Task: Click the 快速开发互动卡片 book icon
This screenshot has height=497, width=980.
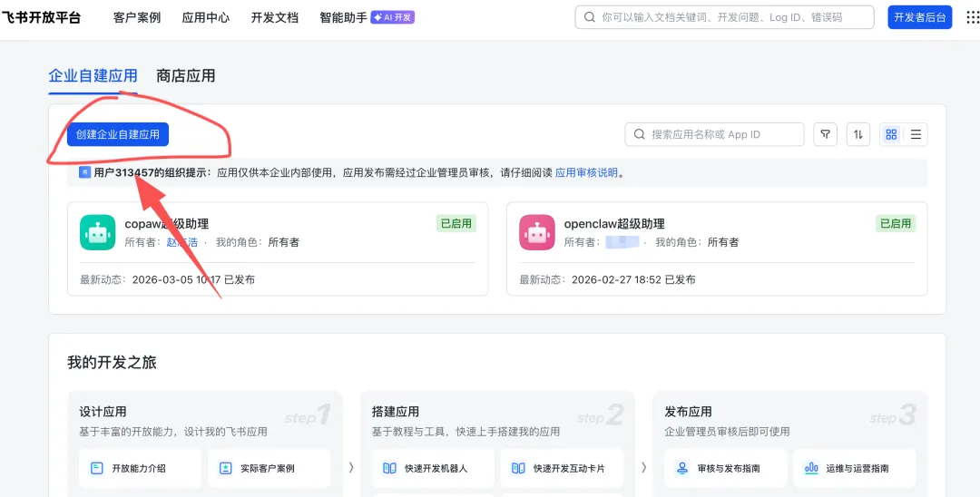Action: [518, 468]
